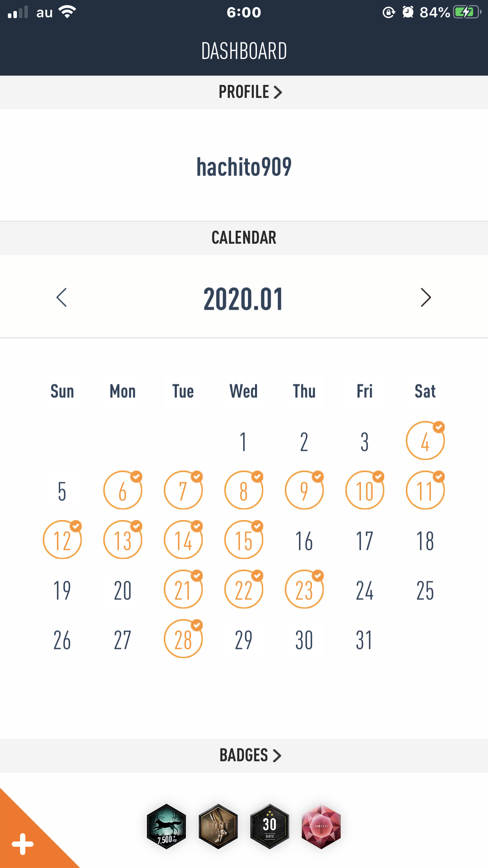Open the 30 Days badge

click(270, 826)
